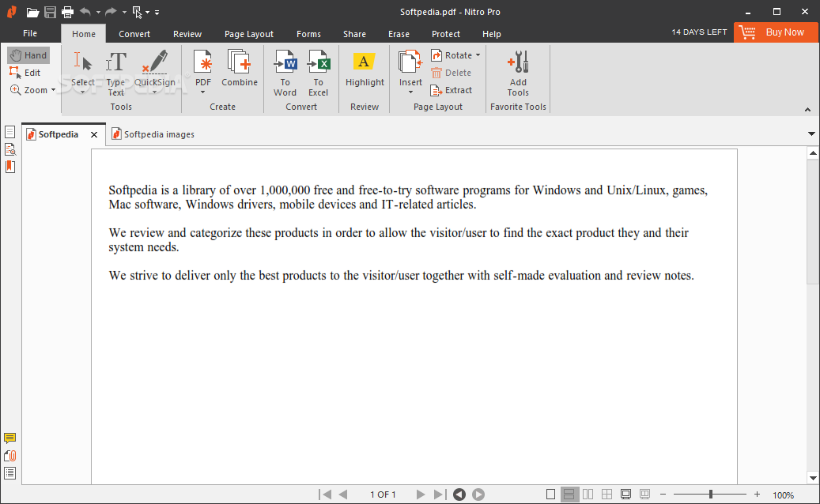Click the Buy Now button
Viewport: 820px width, 504px height.
[776, 32]
